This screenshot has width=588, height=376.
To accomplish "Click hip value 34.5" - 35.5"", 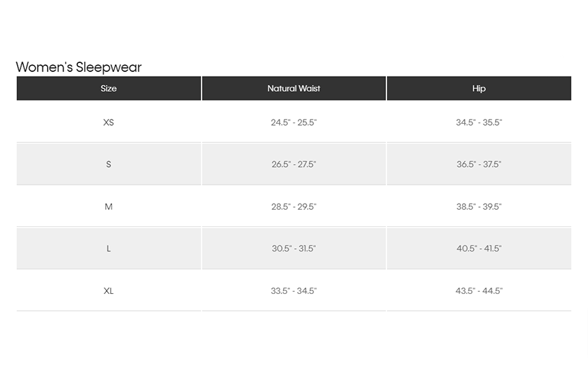I will click(x=479, y=122).
